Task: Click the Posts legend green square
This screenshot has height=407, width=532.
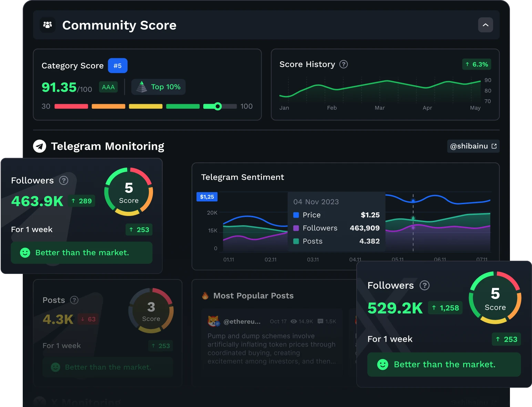Action: [x=296, y=241]
